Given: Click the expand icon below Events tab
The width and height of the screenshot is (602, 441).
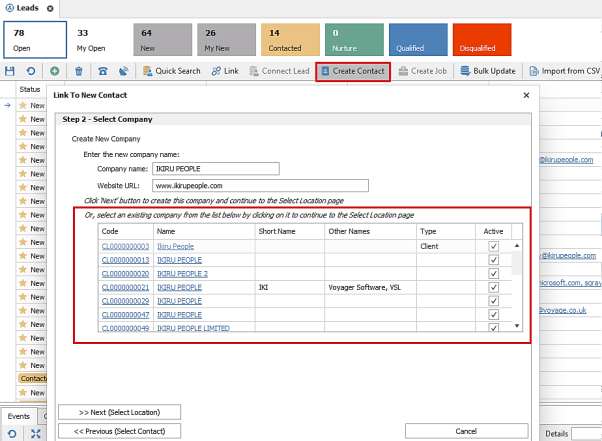Looking at the screenshot, I should pos(36,434).
